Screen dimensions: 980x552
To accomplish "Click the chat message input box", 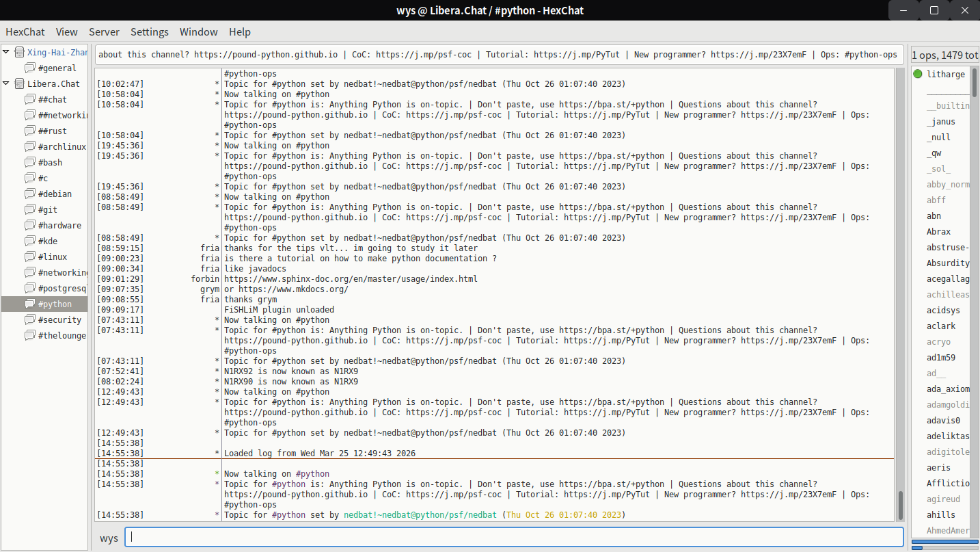I will tap(514, 537).
